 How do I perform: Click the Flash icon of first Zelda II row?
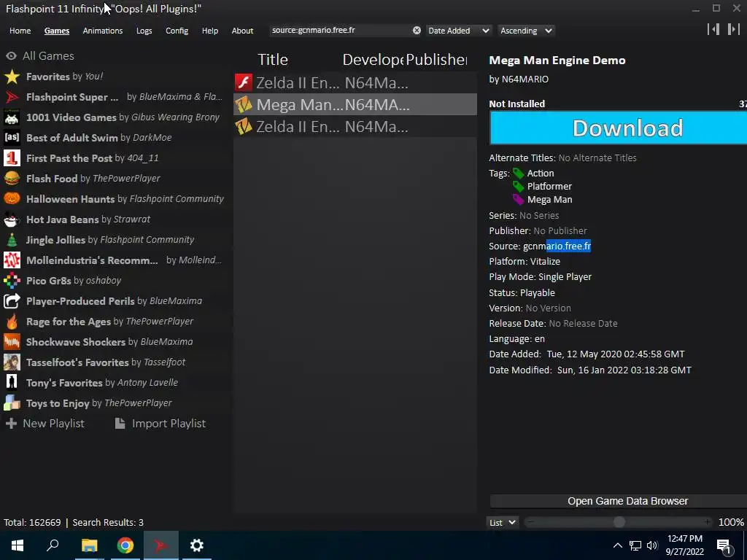(244, 82)
